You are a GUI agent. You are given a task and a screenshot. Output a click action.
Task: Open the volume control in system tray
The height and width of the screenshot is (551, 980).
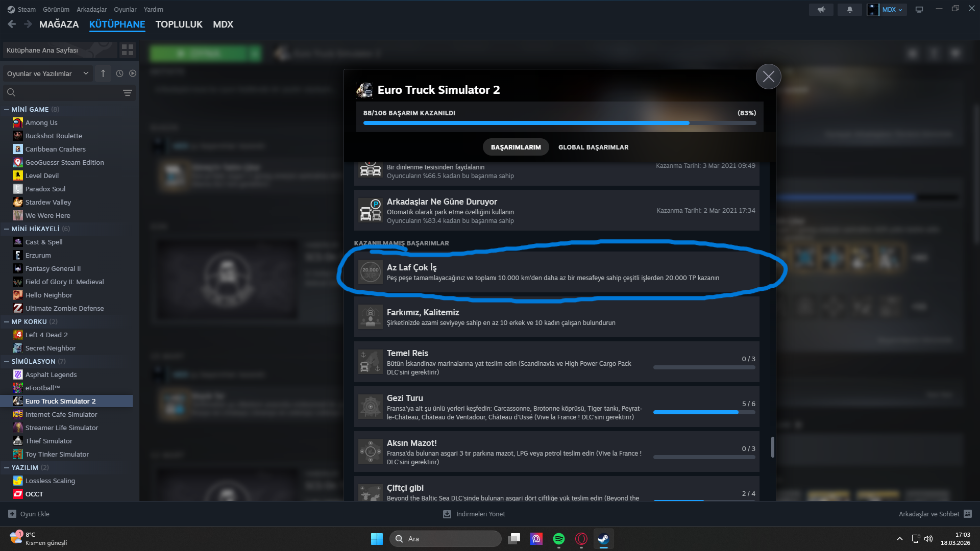(928, 539)
